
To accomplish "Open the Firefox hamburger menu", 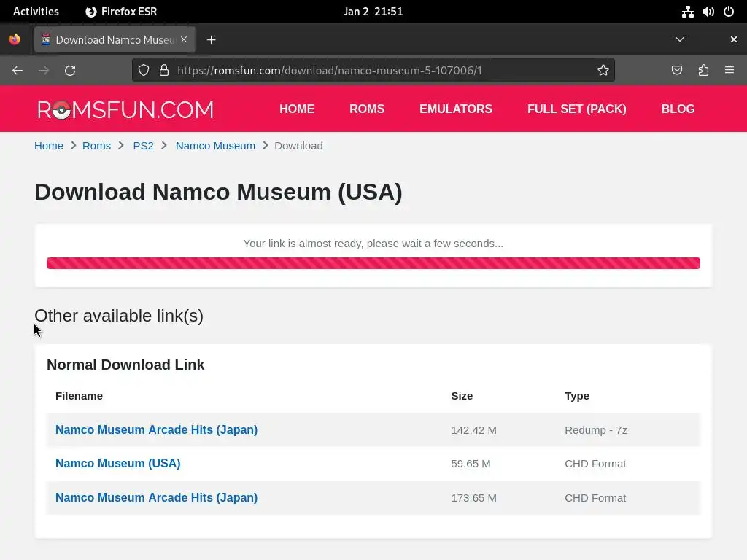I will (x=729, y=70).
